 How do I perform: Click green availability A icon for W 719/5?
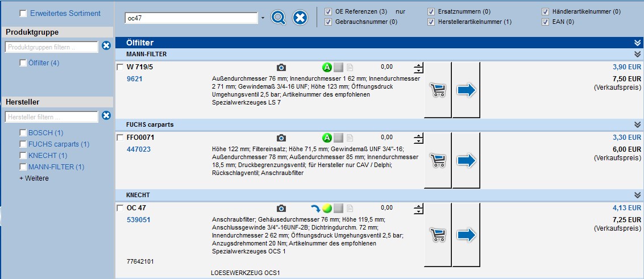[327, 67]
